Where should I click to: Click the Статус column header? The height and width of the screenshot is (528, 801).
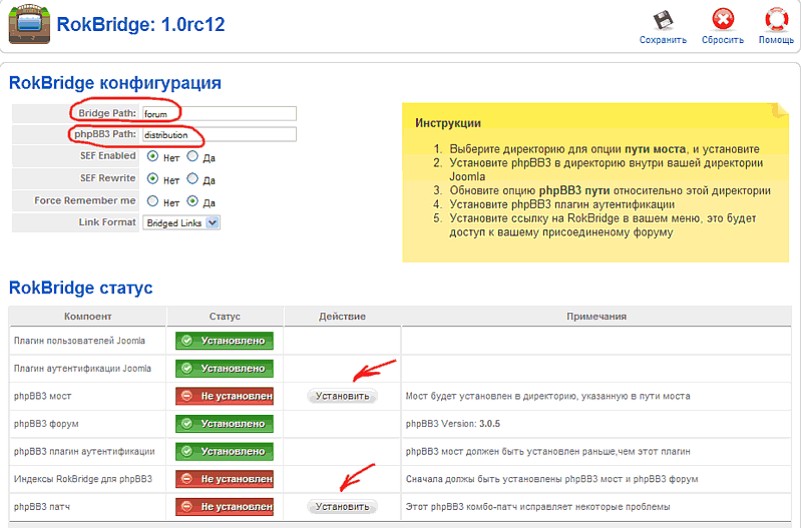click(225, 316)
